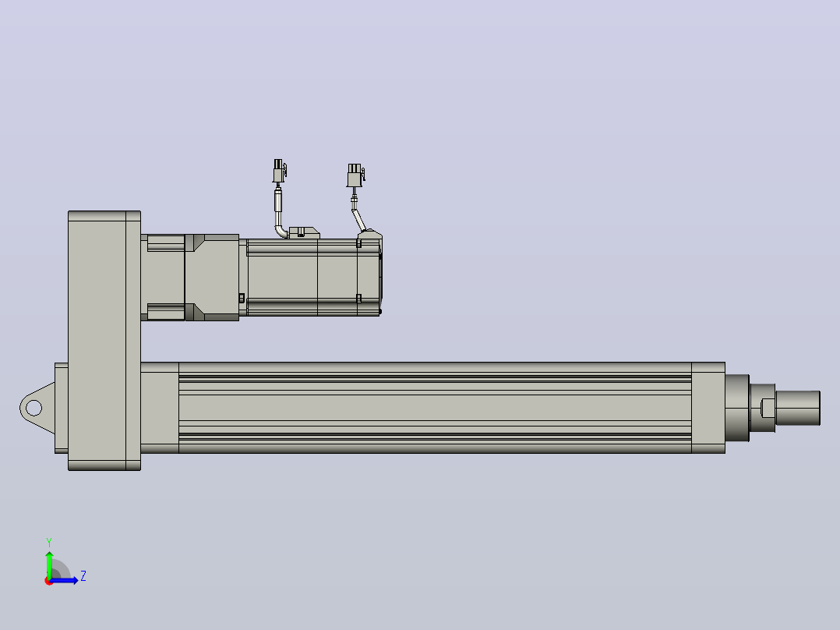Select the long ribbed actuator cylinder body
This screenshot has height=630, width=840.
pyautogui.click(x=435, y=408)
